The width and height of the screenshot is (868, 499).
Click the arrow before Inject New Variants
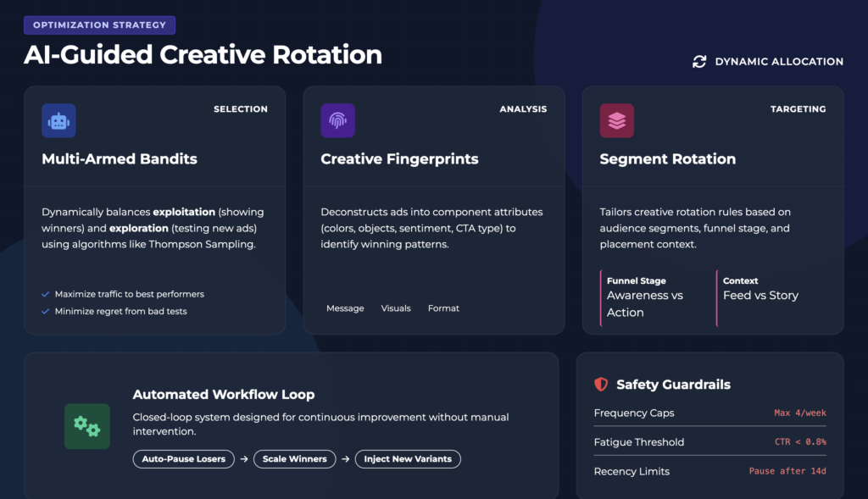(x=344, y=459)
